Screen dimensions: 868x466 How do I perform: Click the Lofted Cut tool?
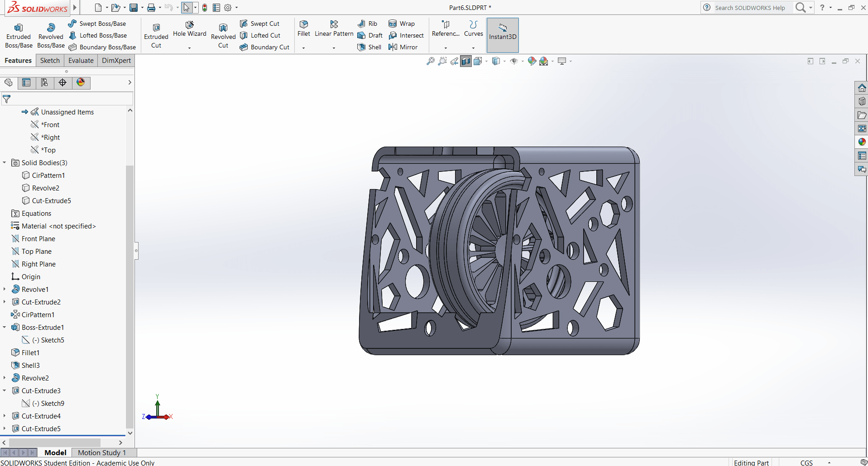(x=260, y=35)
